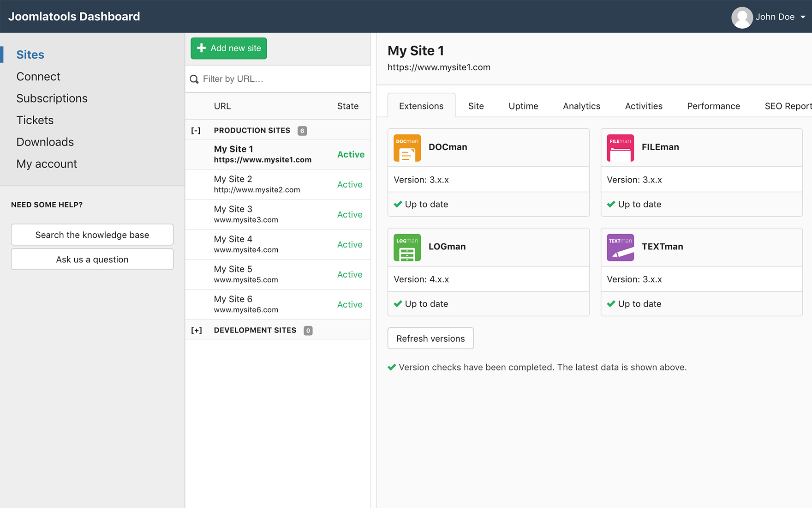Switch to the Extensions tab

point(421,106)
